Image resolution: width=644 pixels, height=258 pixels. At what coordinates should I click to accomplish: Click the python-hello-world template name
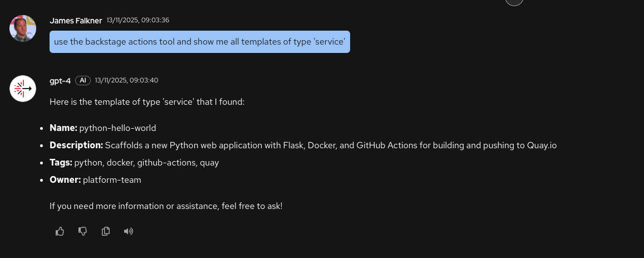(117, 128)
